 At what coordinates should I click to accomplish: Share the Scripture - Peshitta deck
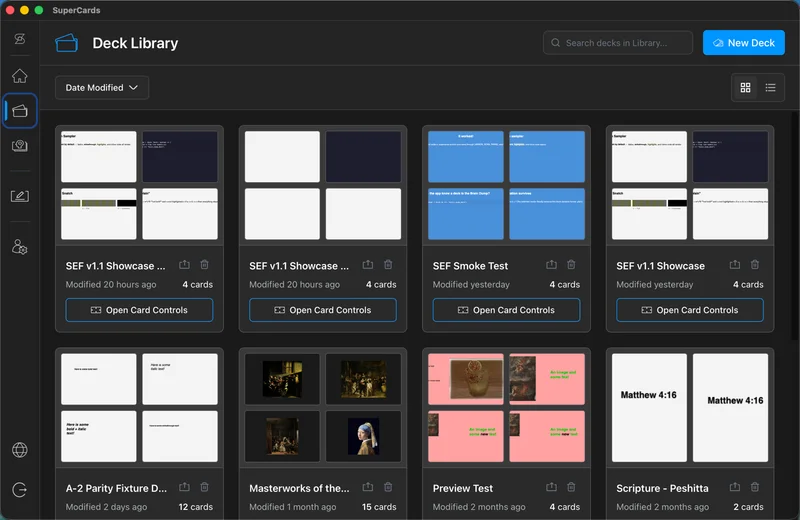[x=735, y=487]
